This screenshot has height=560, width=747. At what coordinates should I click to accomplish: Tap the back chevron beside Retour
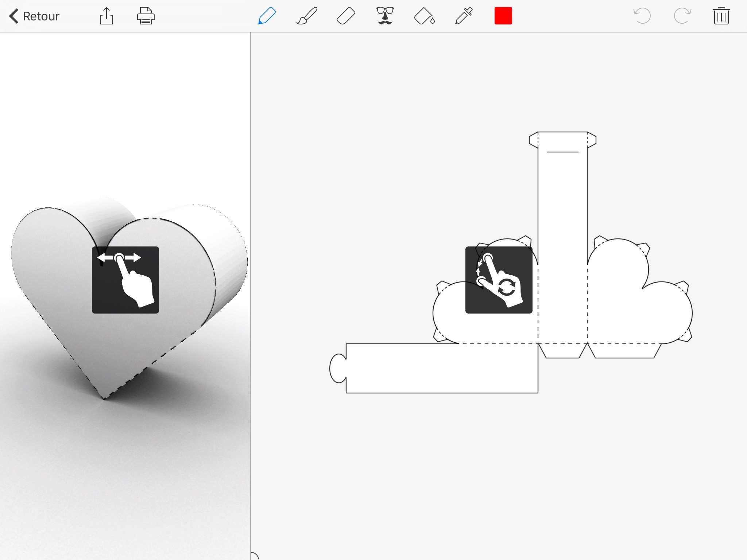14,16
